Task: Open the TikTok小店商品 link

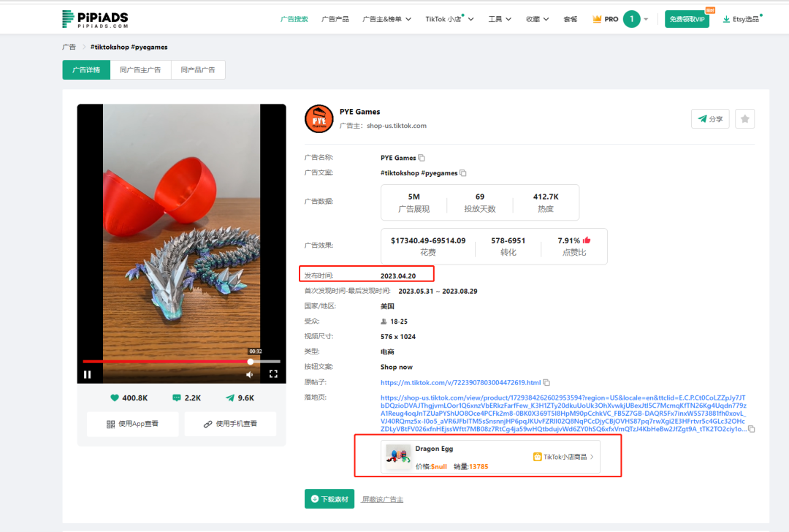Action: click(563, 457)
